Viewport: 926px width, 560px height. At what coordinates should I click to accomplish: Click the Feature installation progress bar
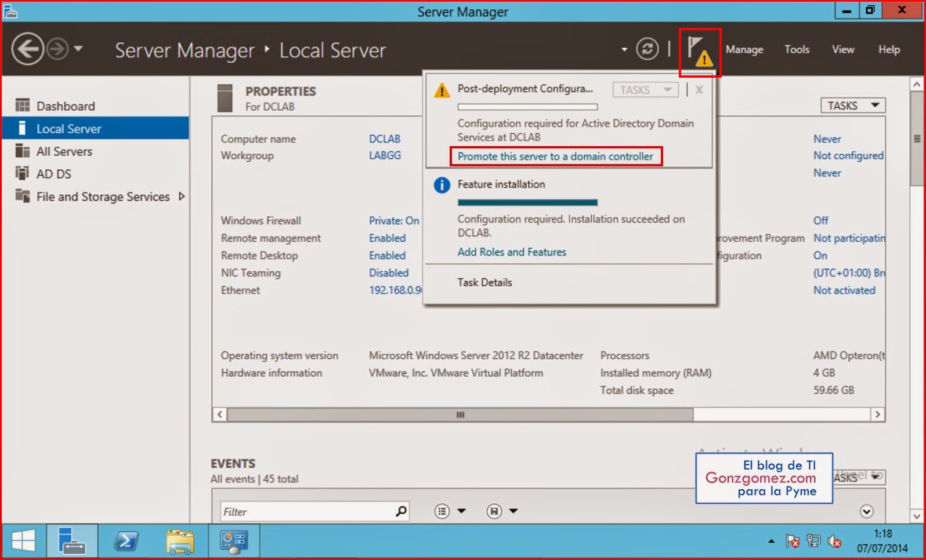[x=527, y=202]
